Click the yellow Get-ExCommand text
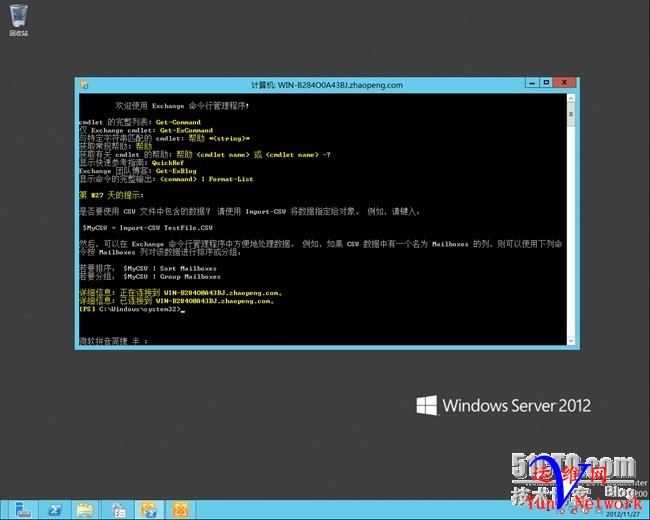The height and width of the screenshot is (520, 650). coord(186,130)
